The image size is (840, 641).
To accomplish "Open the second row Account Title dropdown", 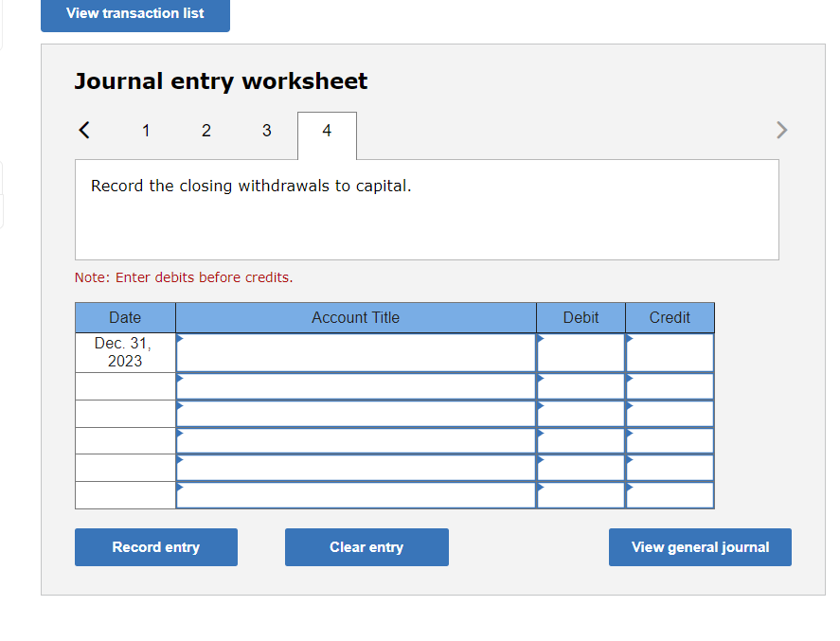I will (178, 378).
